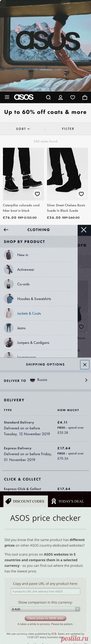Open the account profile icon
91x644 pixels.
coord(60,97)
